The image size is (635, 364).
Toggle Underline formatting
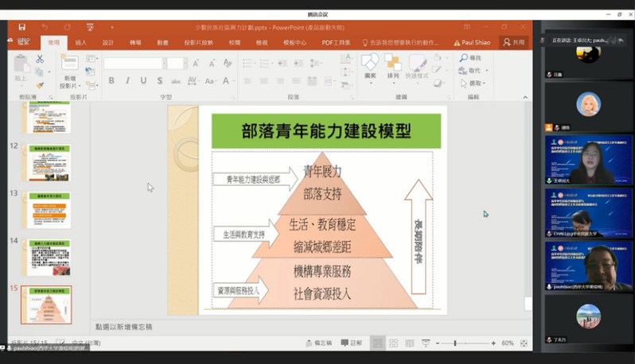coord(143,80)
